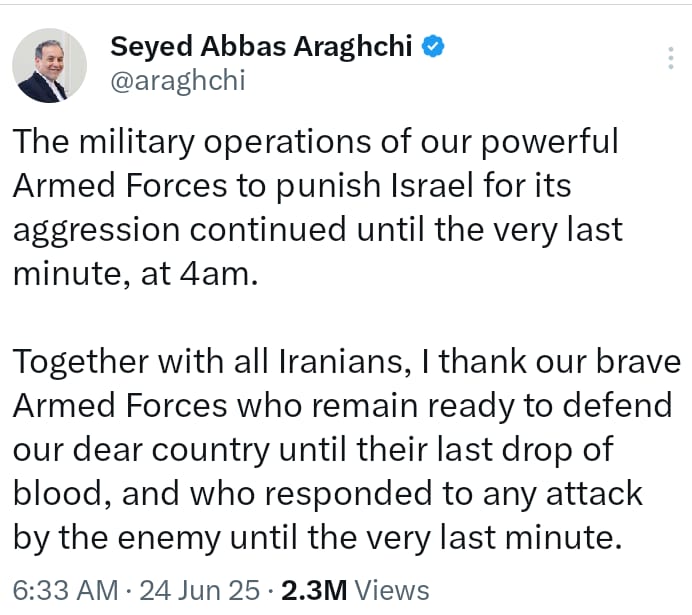Open the tweet's three-dot more options menu
Screen dimensions: 692x615
click(670, 58)
